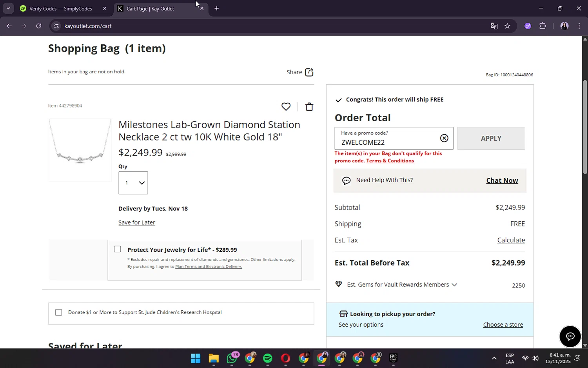Click the Google Translate icon in address bar
The image size is (588, 368).
pos(494,26)
